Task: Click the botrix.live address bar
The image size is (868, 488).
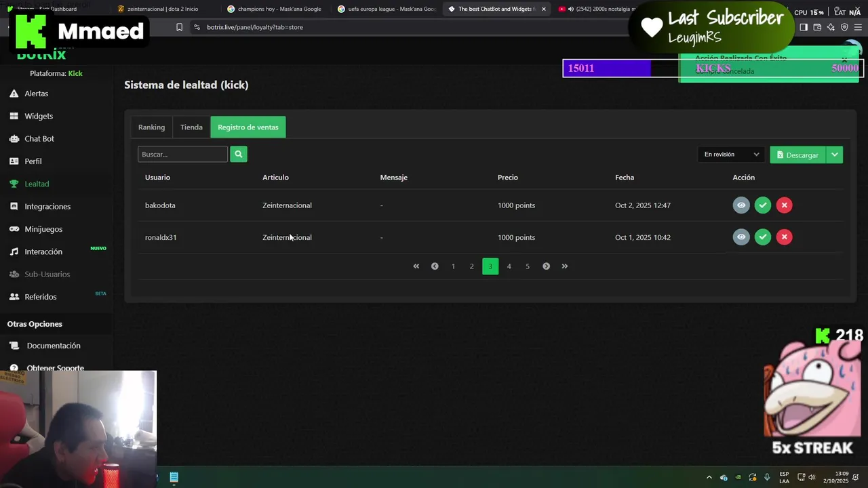Action: click(x=407, y=27)
